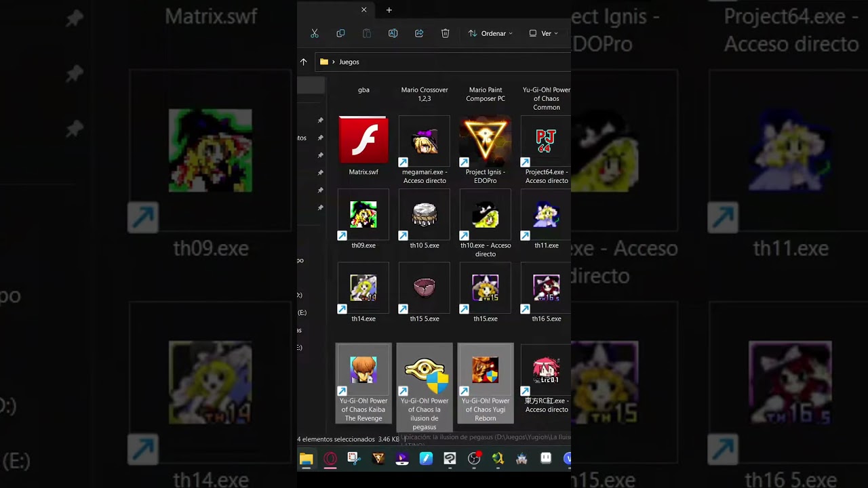Expand the chevron before Juegos breadcrumb

tap(334, 62)
